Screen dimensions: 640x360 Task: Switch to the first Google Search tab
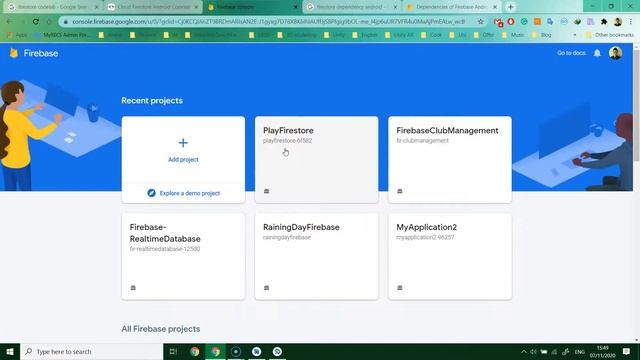point(53,7)
